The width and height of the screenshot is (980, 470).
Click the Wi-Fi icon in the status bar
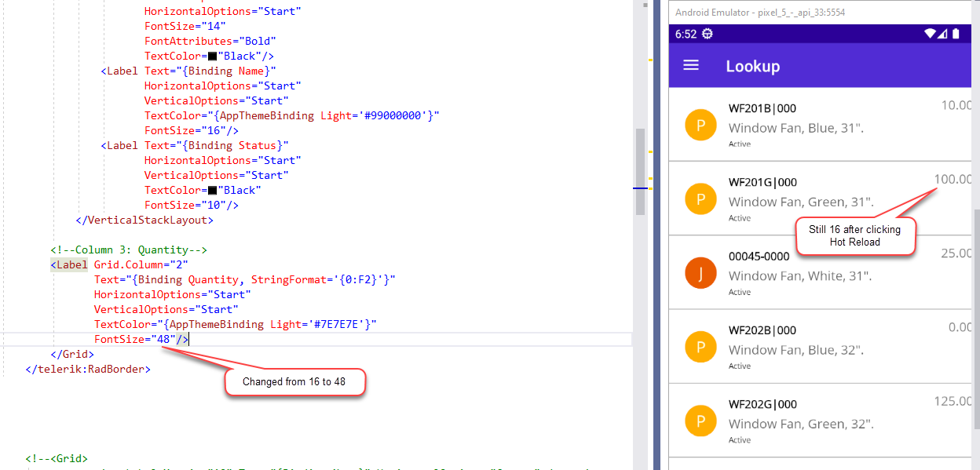click(x=930, y=34)
